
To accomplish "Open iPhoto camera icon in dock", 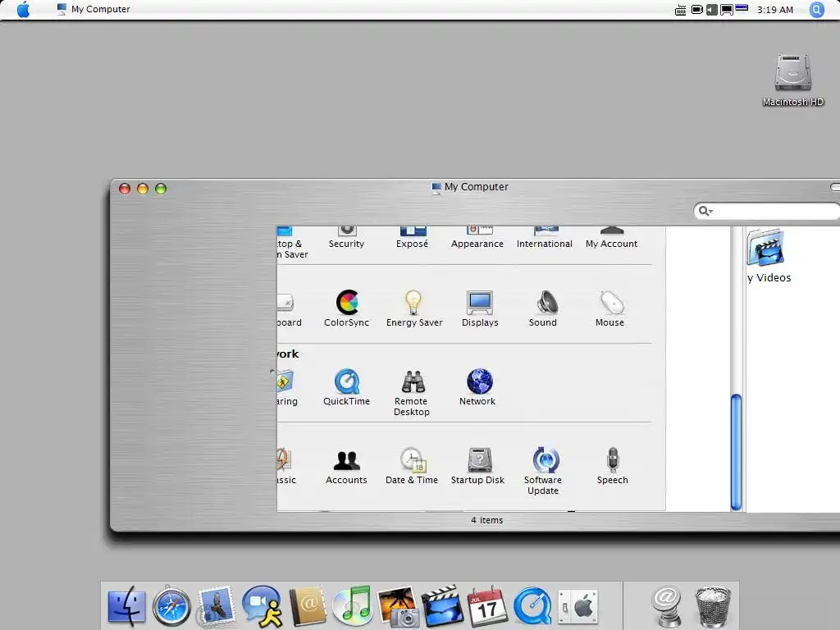I will [x=398, y=606].
